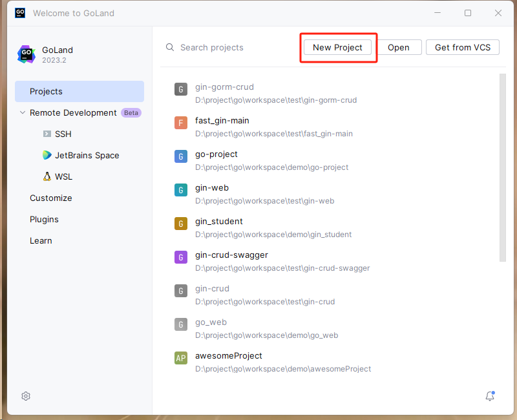Click the New Project button
The height and width of the screenshot is (420, 517).
click(337, 47)
